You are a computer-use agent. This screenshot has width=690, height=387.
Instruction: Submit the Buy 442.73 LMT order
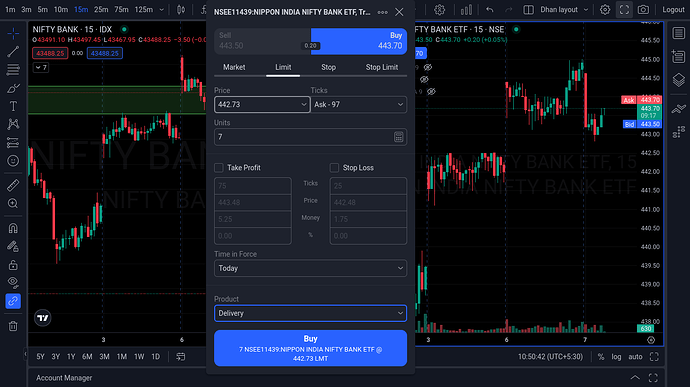pyautogui.click(x=310, y=348)
